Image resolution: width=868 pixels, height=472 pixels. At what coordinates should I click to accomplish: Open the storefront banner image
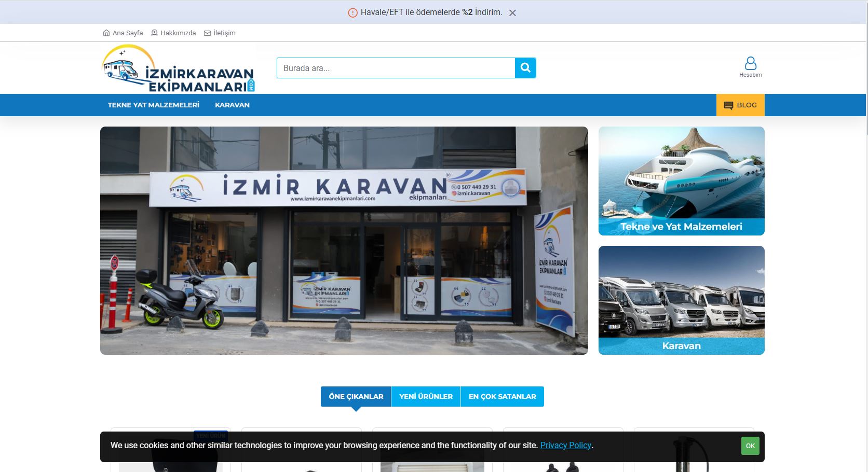pyautogui.click(x=344, y=241)
